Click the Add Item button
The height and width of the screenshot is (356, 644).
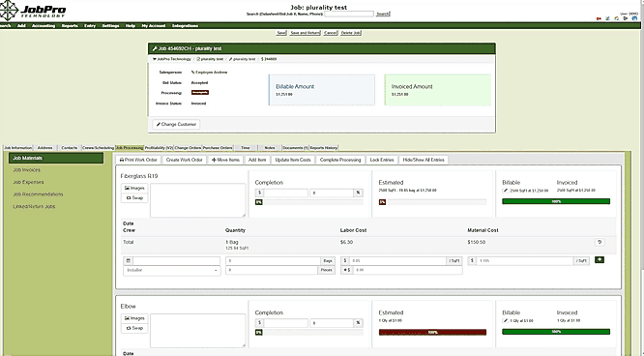tap(257, 160)
